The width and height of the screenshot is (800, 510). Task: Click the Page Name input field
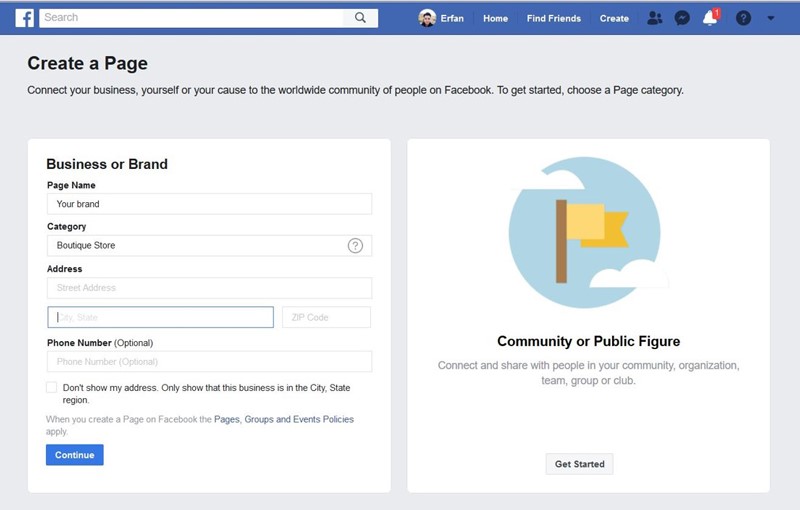pos(209,204)
